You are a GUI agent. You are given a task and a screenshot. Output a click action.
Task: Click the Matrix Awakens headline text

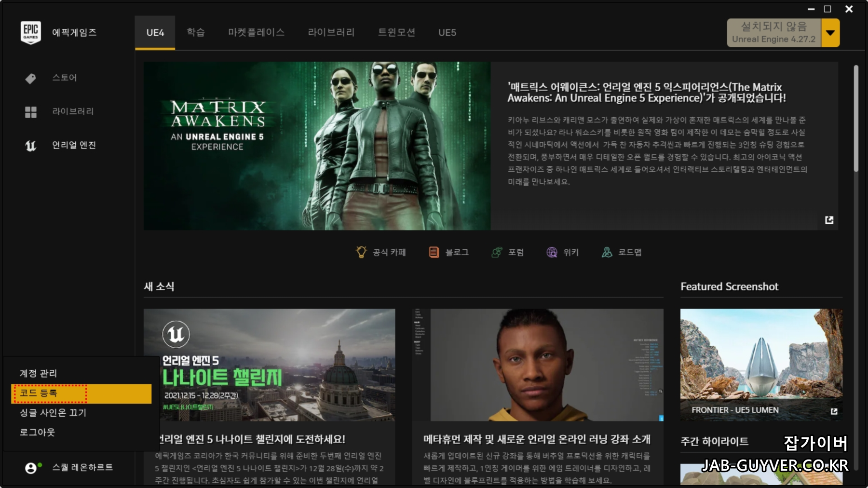[x=647, y=93]
